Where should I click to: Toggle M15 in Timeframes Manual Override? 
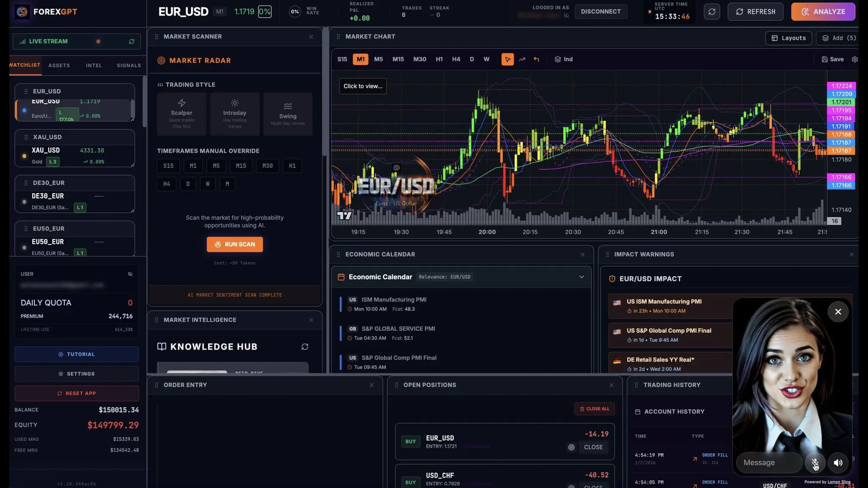click(x=241, y=166)
